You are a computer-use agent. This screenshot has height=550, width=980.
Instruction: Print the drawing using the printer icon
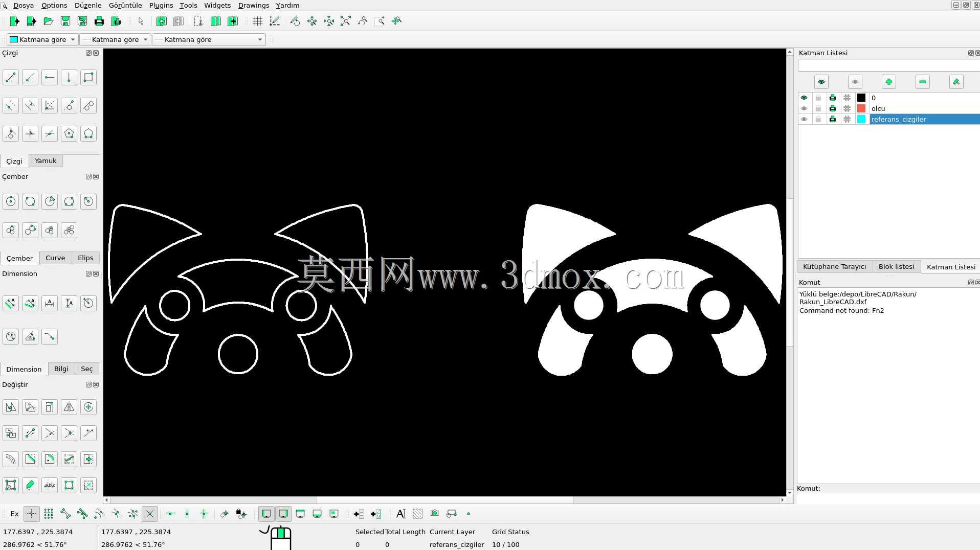pyautogui.click(x=99, y=21)
